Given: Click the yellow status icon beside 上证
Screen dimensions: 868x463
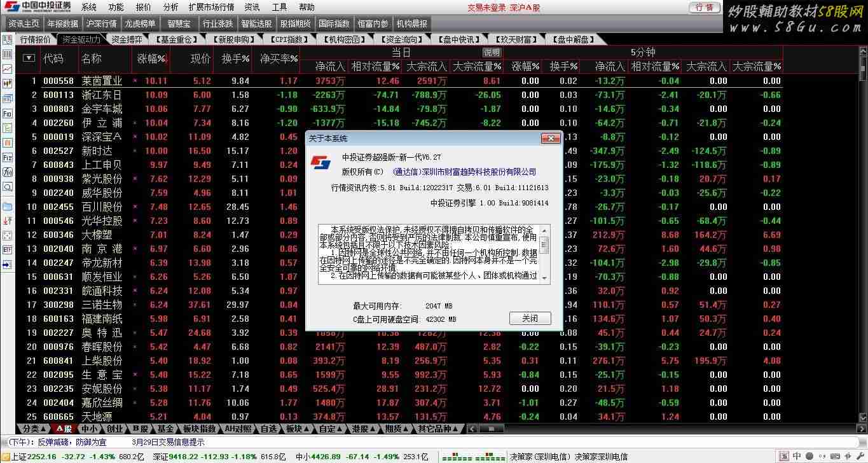Looking at the screenshot, I should tap(6, 457).
